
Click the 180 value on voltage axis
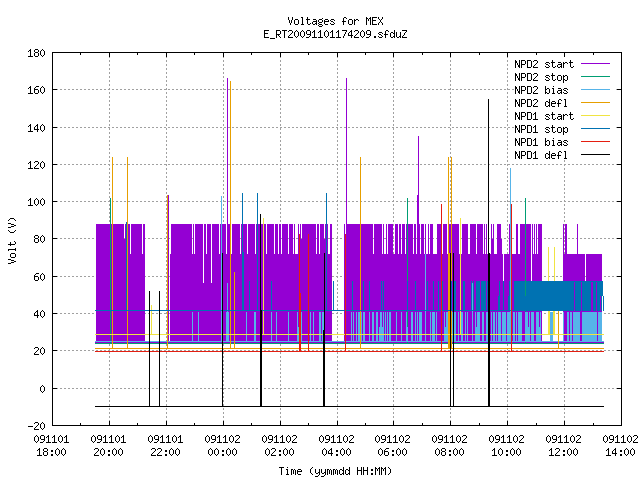coord(36,53)
